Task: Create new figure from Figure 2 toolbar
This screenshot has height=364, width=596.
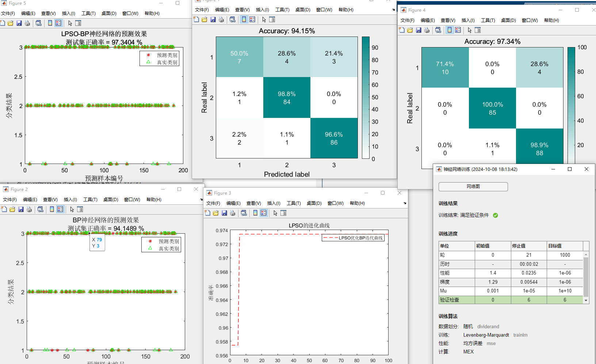Action: 4,210
